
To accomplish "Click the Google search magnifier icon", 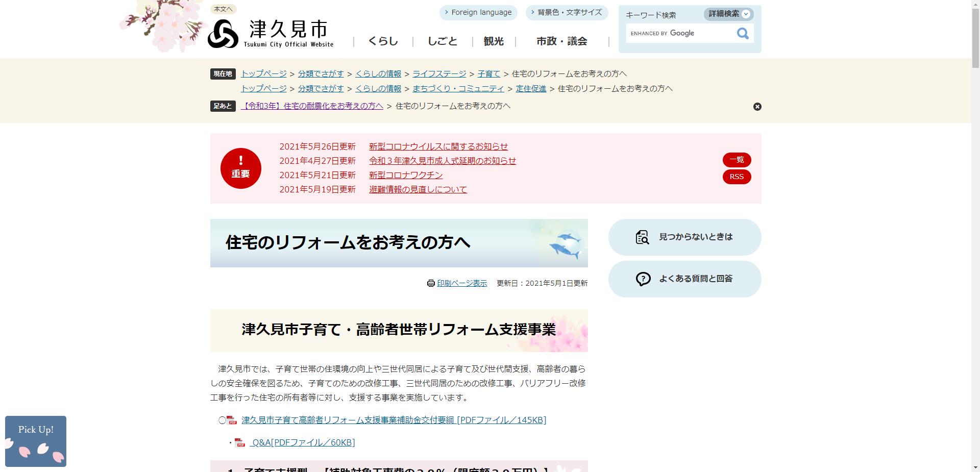I will (x=742, y=33).
